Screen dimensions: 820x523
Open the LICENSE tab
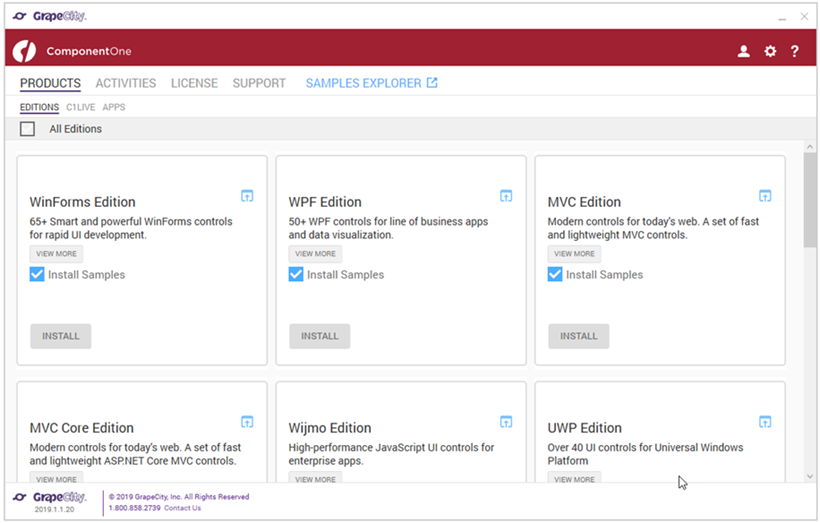coord(194,83)
